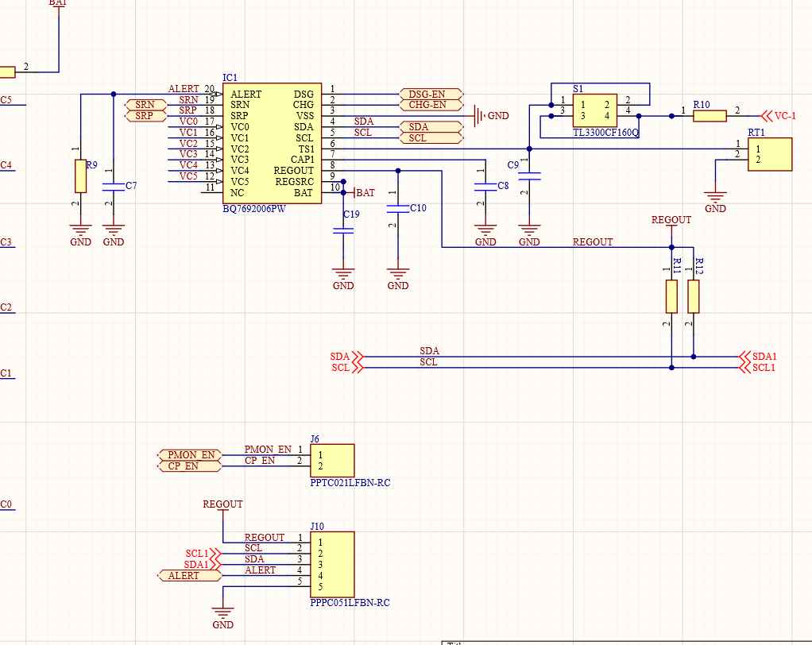Click the VC-1 off-sheet connector
The image size is (812, 645).
pos(779,116)
